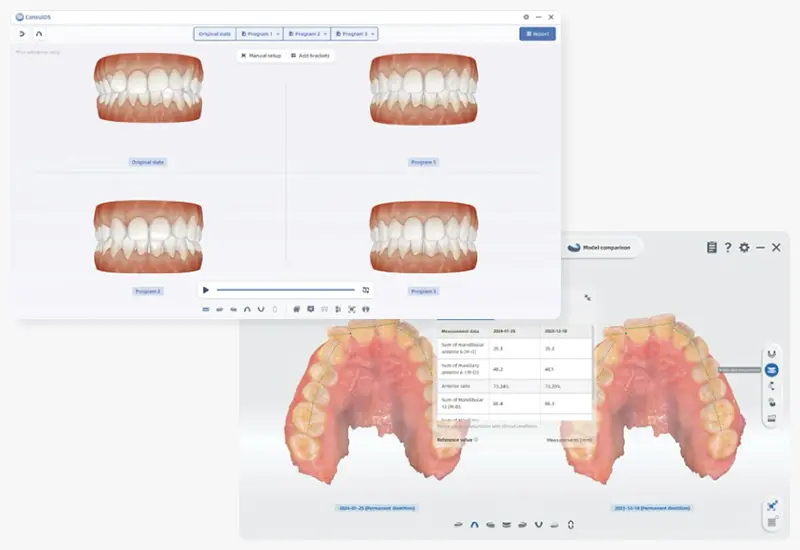800x550 pixels.
Task: Click the Reference value info icon
Action: point(476,440)
